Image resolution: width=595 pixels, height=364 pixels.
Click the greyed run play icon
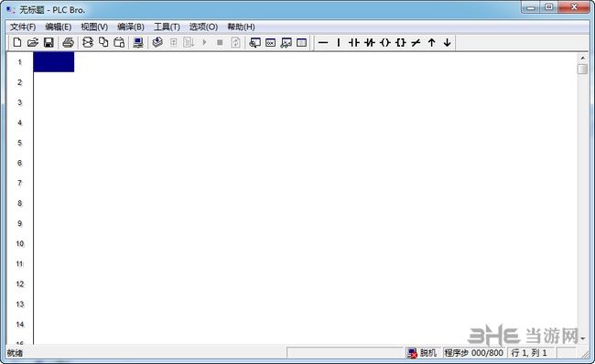click(x=204, y=42)
